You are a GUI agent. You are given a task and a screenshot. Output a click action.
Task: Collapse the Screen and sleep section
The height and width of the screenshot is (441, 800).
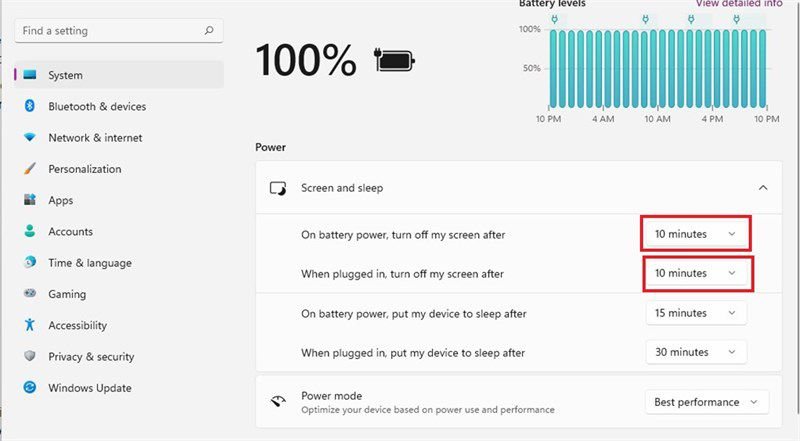point(763,187)
